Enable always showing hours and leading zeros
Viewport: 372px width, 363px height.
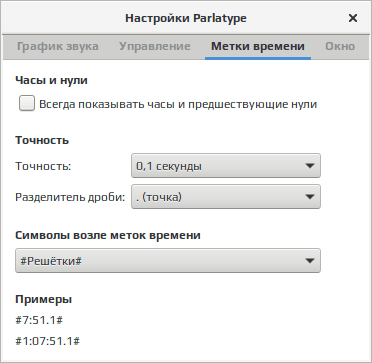point(27,104)
